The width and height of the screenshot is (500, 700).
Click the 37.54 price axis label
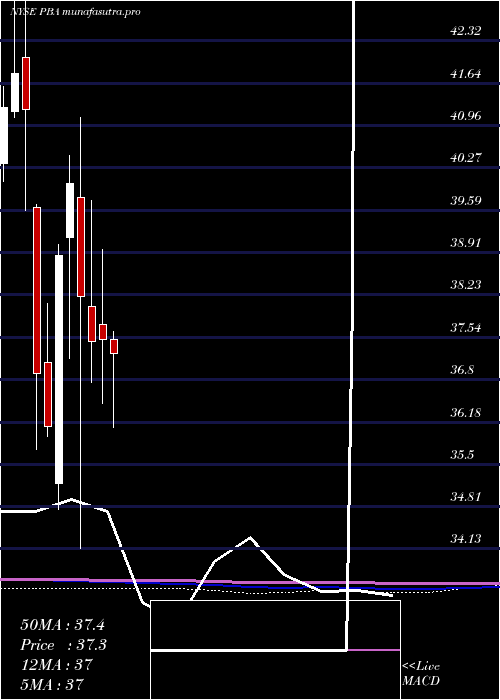tap(466, 327)
